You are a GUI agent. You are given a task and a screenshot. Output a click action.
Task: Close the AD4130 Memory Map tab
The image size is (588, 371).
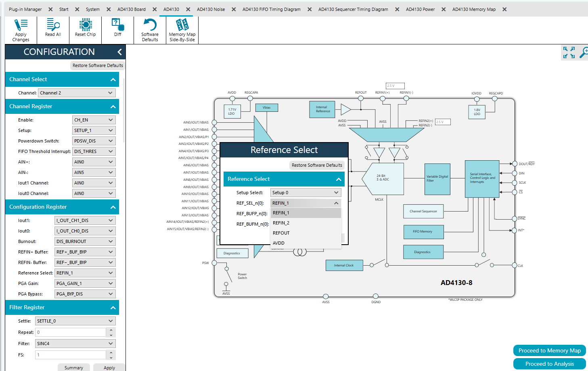click(504, 9)
